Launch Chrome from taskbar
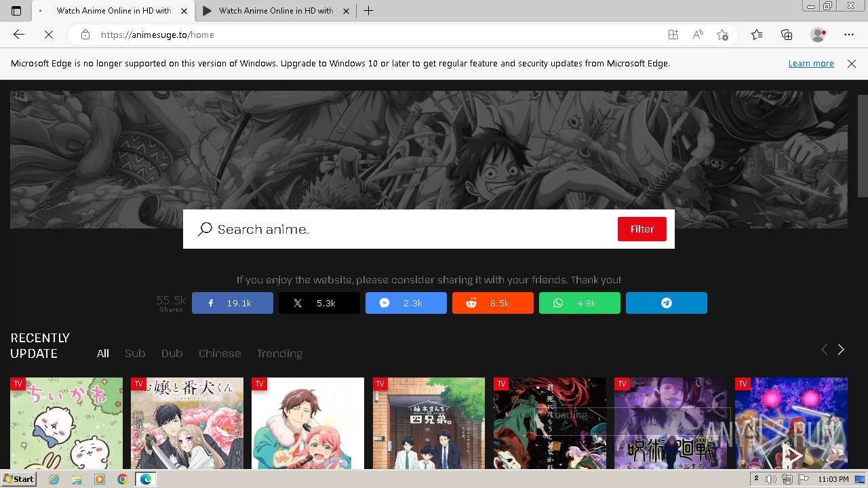This screenshot has height=488, width=868. tap(122, 479)
